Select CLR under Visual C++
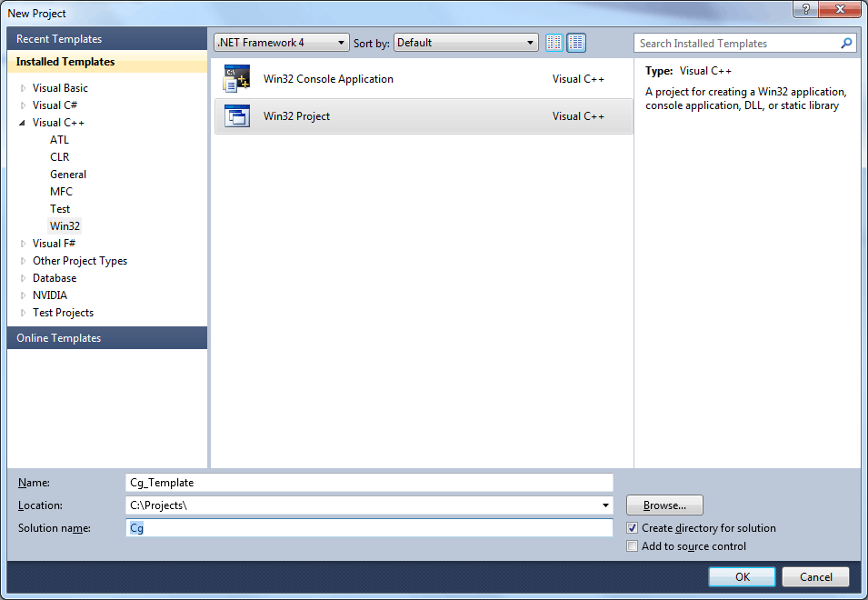This screenshot has height=600, width=868. coord(59,156)
